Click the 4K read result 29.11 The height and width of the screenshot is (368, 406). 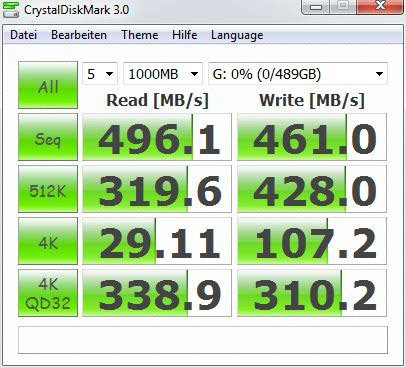(157, 241)
